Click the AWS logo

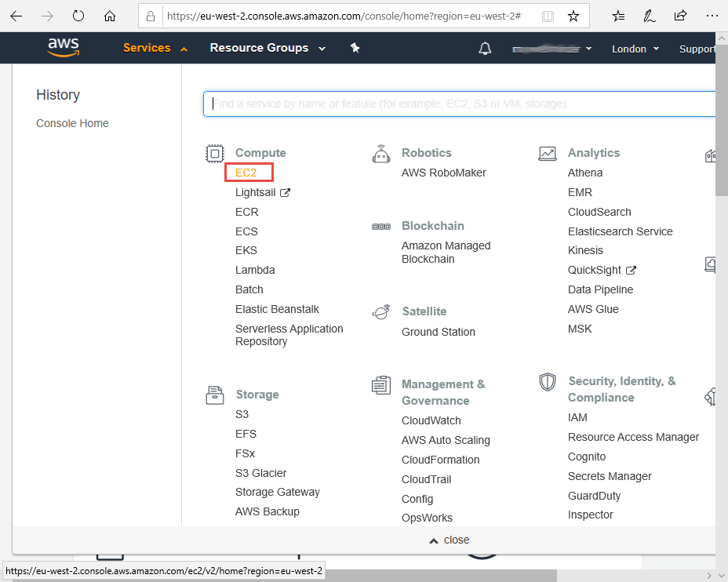[64, 47]
